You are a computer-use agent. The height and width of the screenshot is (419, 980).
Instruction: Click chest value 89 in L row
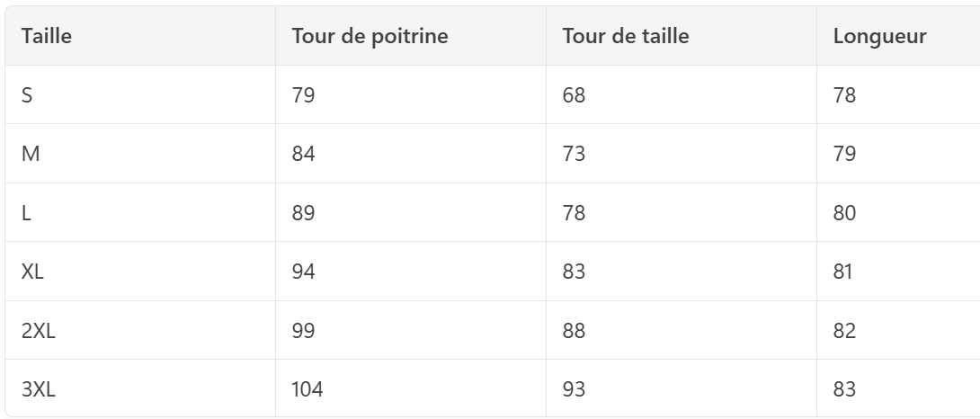click(x=303, y=212)
